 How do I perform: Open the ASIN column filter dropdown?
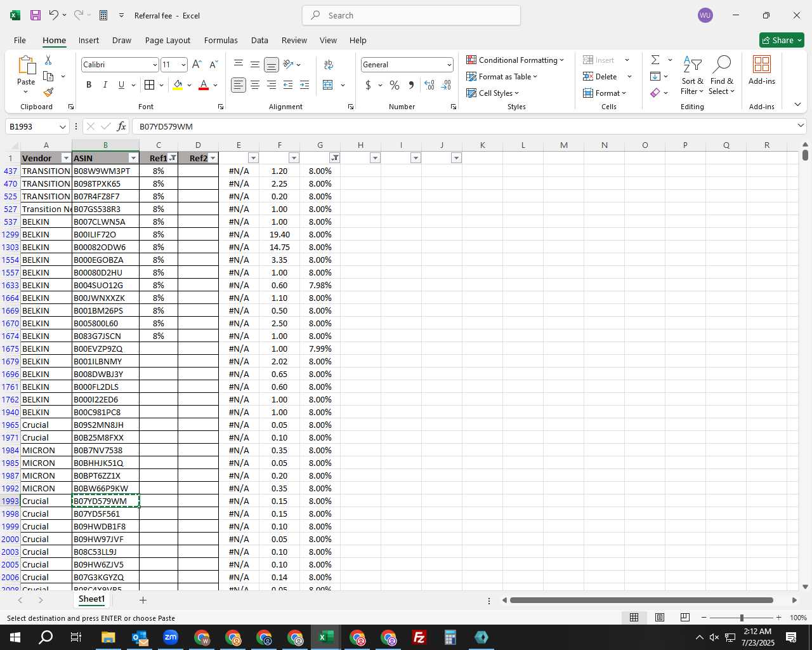133,158
